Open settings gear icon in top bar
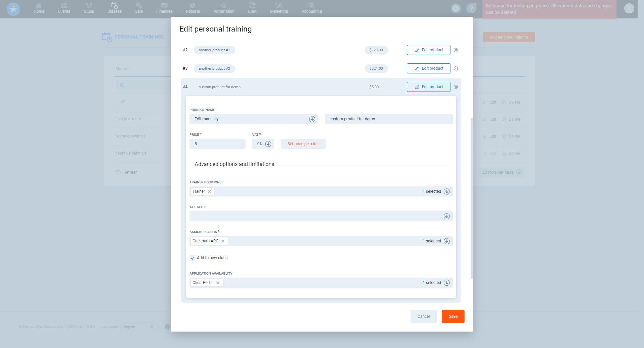 coord(455,8)
